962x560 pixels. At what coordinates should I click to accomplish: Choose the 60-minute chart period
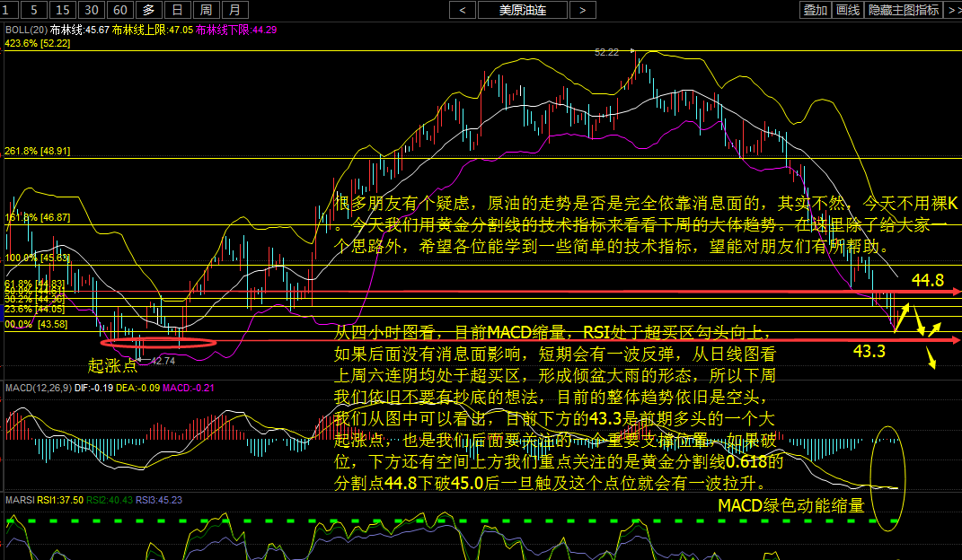pos(120,10)
